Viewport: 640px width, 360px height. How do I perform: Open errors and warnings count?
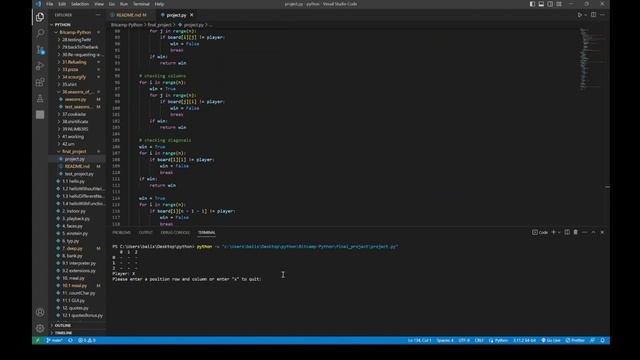(87, 340)
